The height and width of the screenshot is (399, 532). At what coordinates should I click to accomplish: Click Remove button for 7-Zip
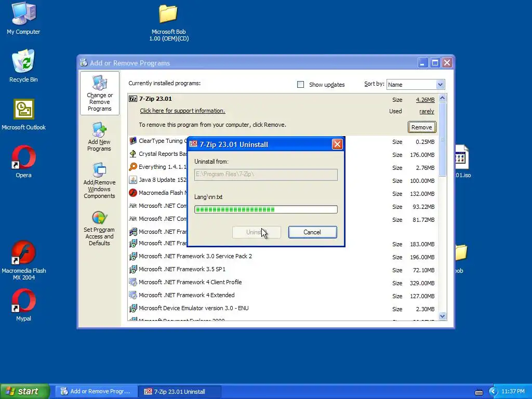pos(422,127)
